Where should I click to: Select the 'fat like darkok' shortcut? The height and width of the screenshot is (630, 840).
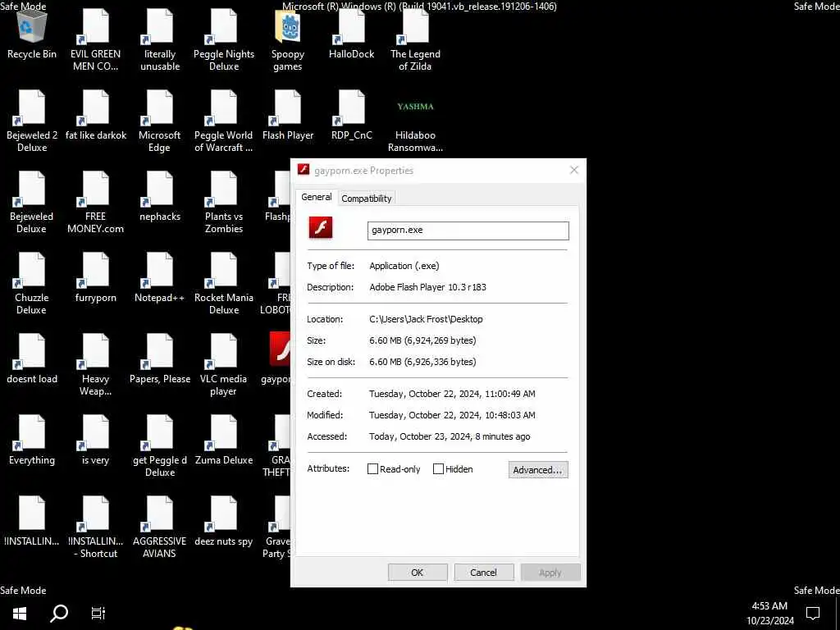tap(96, 116)
